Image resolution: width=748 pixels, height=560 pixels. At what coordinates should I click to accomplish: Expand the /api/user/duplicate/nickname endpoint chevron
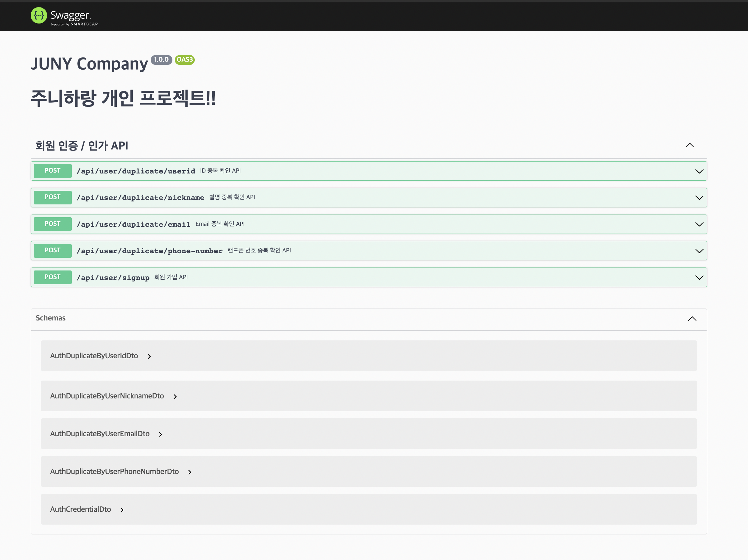tap(699, 198)
